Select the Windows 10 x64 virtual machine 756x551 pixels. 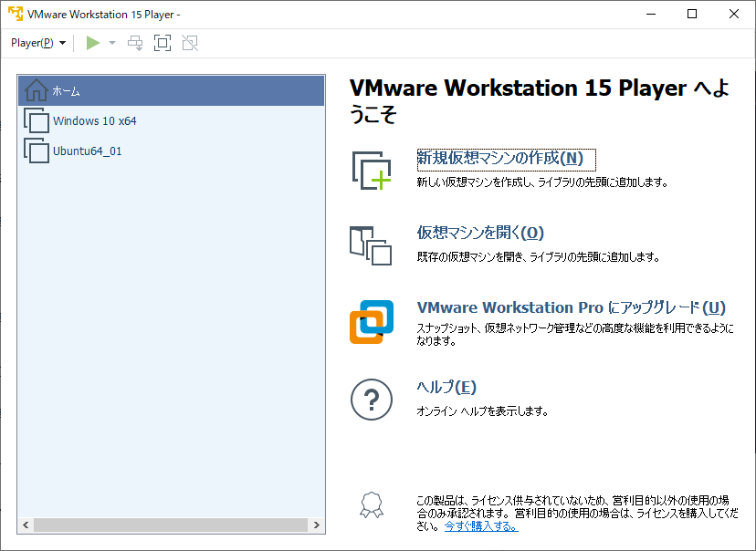pyautogui.click(x=94, y=121)
